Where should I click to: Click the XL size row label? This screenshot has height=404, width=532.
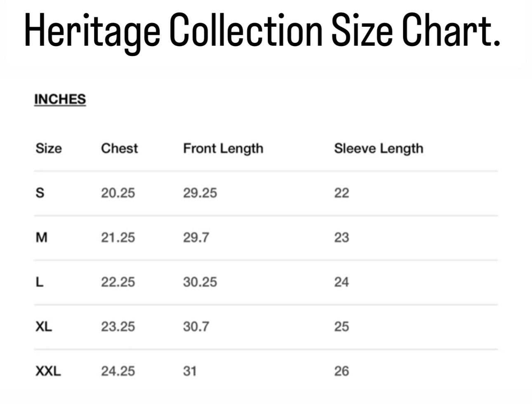point(44,326)
